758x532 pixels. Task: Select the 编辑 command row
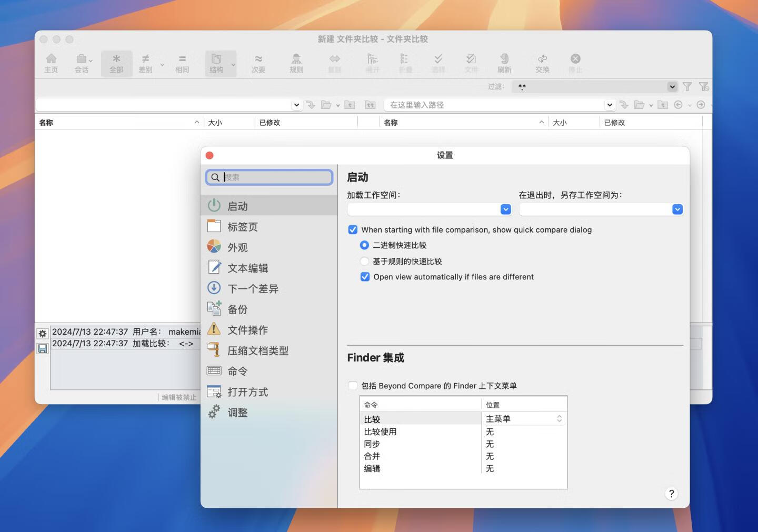point(420,468)
